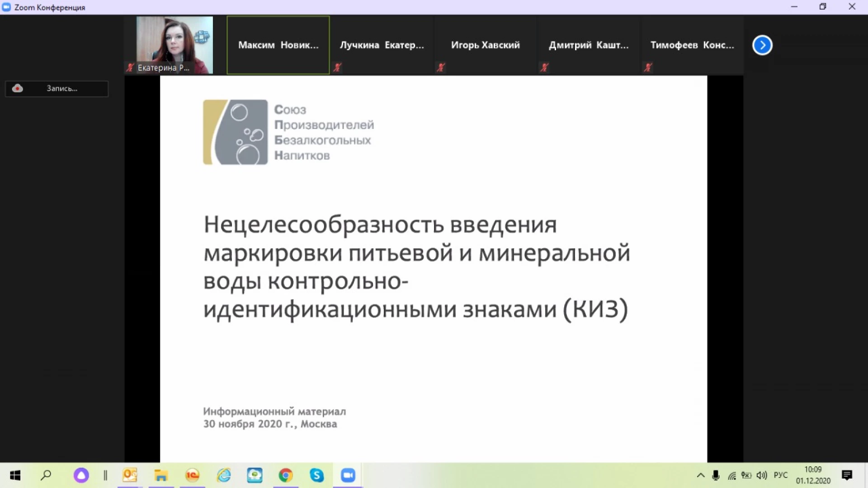Open Windows Start menu
This screenshot has height=488, width=868.
pyautogui.click(x=15, y=475)
